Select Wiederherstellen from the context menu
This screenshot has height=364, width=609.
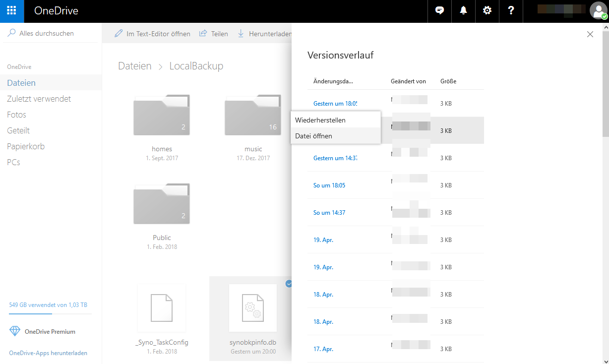(320, 120)
